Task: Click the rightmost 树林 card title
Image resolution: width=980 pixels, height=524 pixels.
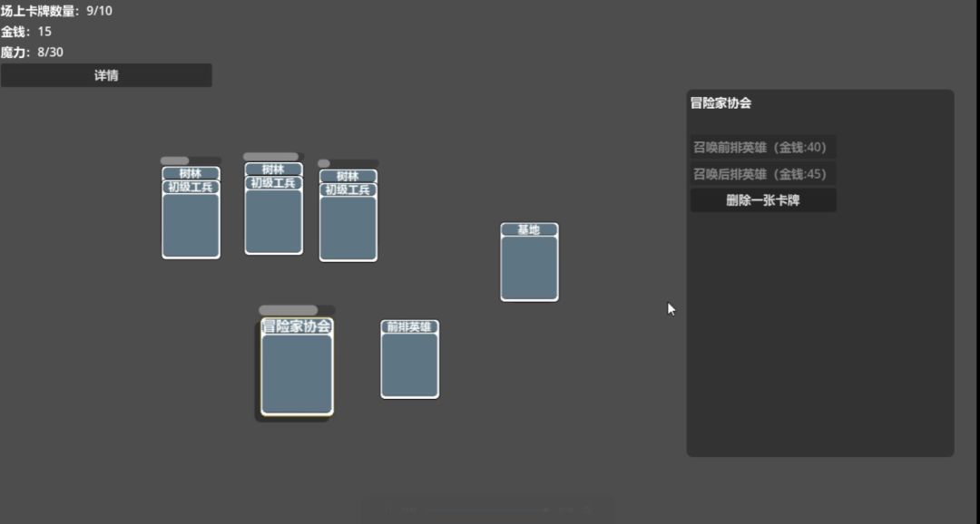Action: tap(348, 176)
